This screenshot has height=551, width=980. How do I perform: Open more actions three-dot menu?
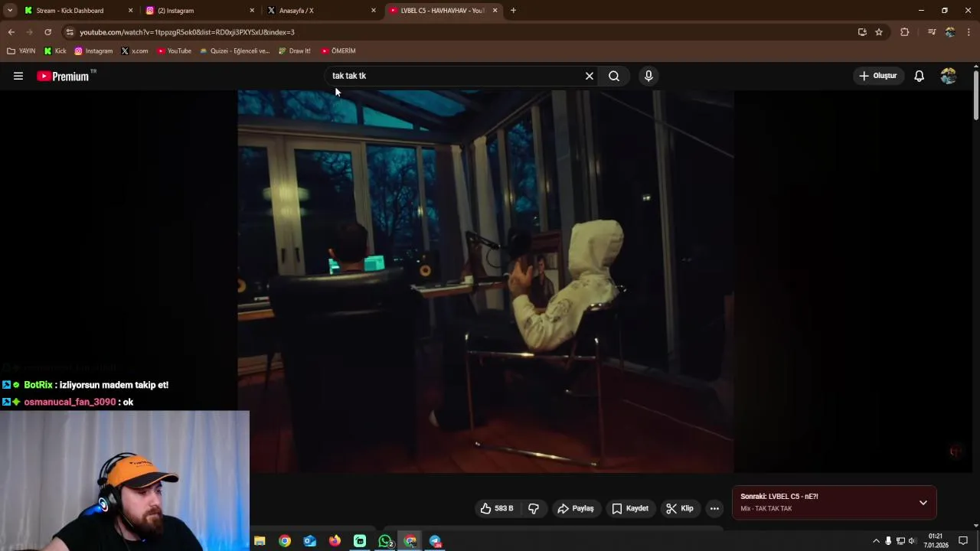714,508
